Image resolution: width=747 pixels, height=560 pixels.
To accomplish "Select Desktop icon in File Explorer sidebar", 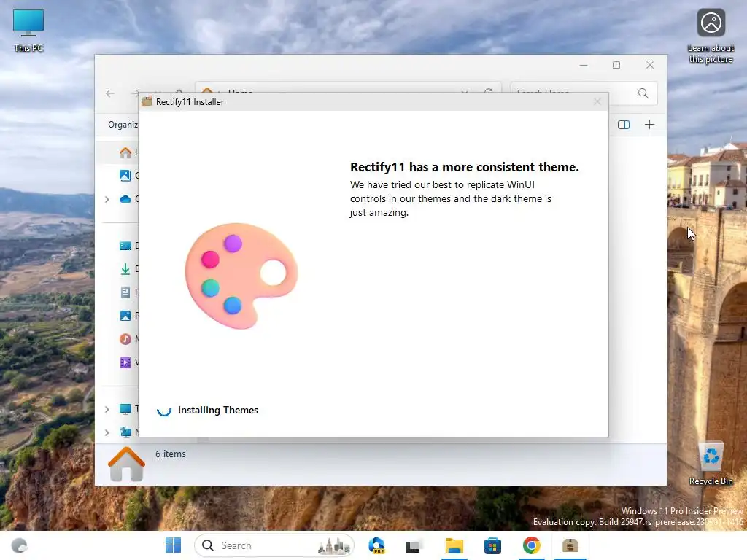I will 125,246.
